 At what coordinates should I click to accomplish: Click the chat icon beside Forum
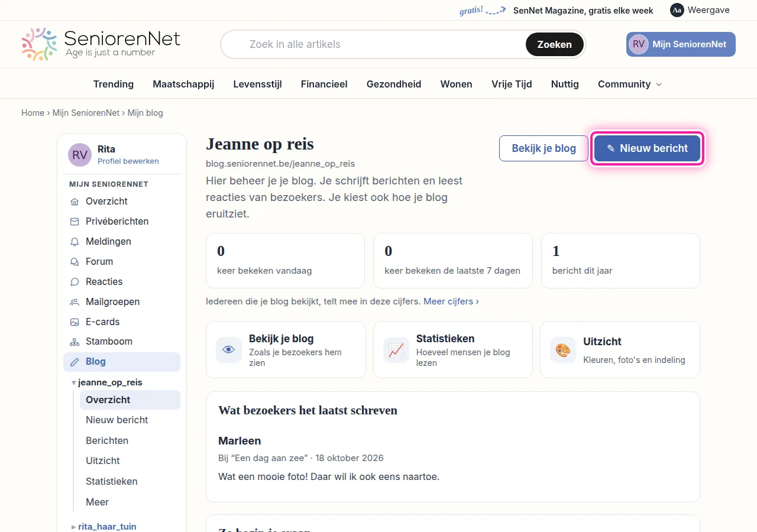[75, 262]
